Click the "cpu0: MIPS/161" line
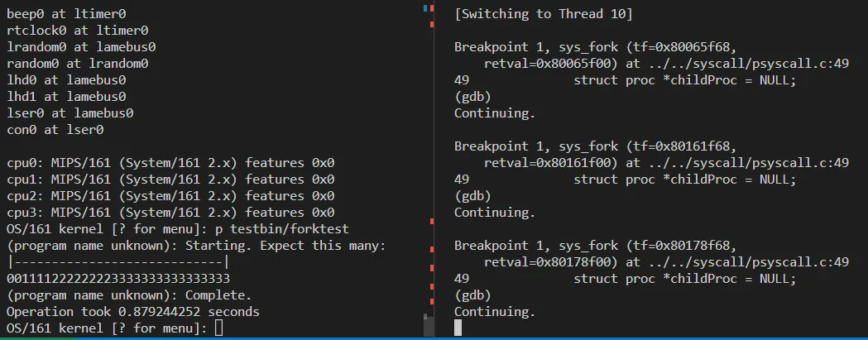868x340 pixels. (x=170, y=163)
